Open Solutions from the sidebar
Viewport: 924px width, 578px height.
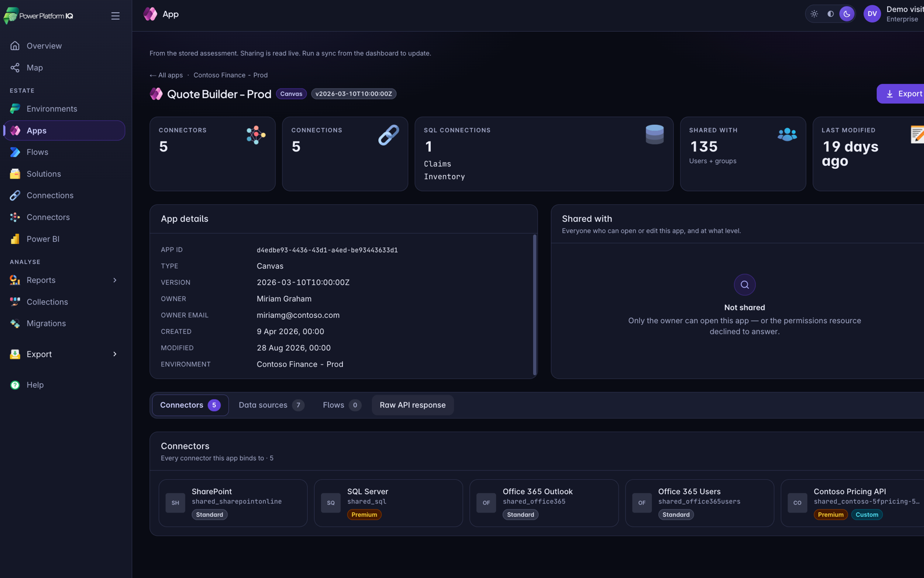point(65,174)
